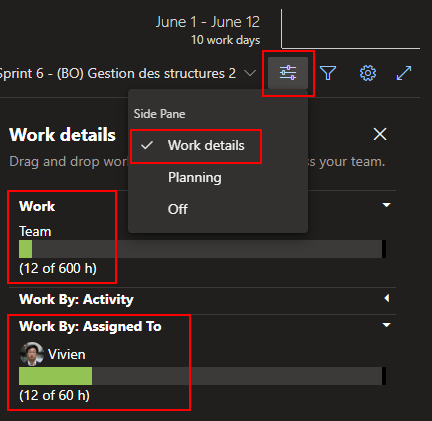Click the (12 of 600 h) text
This screenshot has width=432, height=421.
58,268
